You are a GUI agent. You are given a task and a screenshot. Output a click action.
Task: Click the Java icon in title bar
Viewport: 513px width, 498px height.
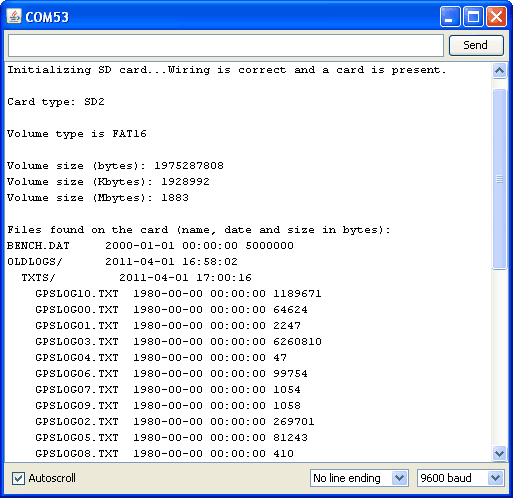point(14,16)
